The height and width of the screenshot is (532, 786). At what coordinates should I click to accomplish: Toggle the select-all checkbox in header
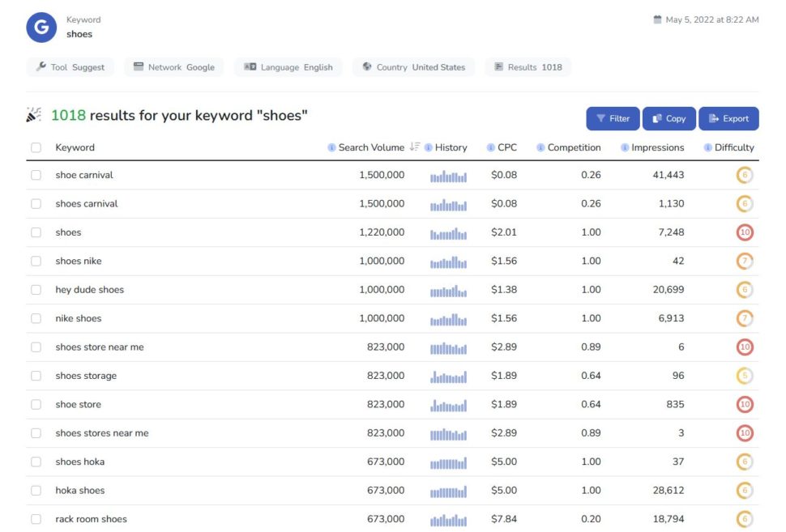click(x=36, y=147)
